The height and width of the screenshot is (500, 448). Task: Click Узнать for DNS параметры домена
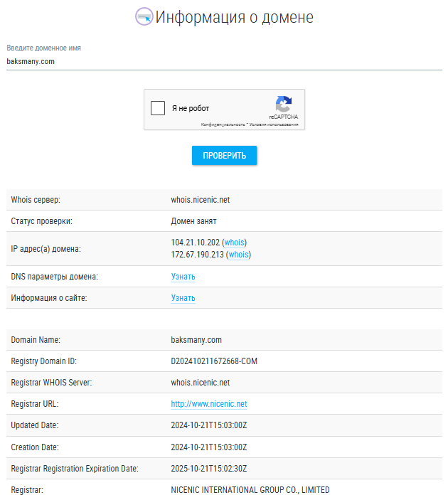[183, 277]
